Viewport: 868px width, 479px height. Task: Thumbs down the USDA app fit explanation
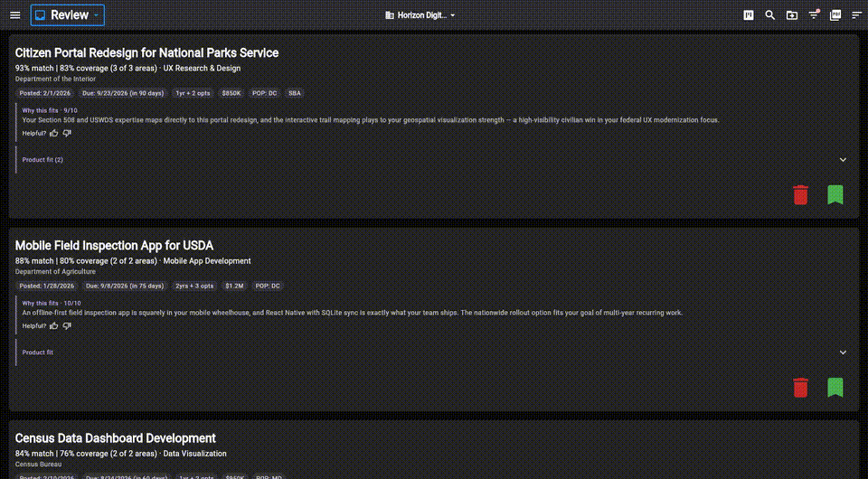(x=67, y=326)
